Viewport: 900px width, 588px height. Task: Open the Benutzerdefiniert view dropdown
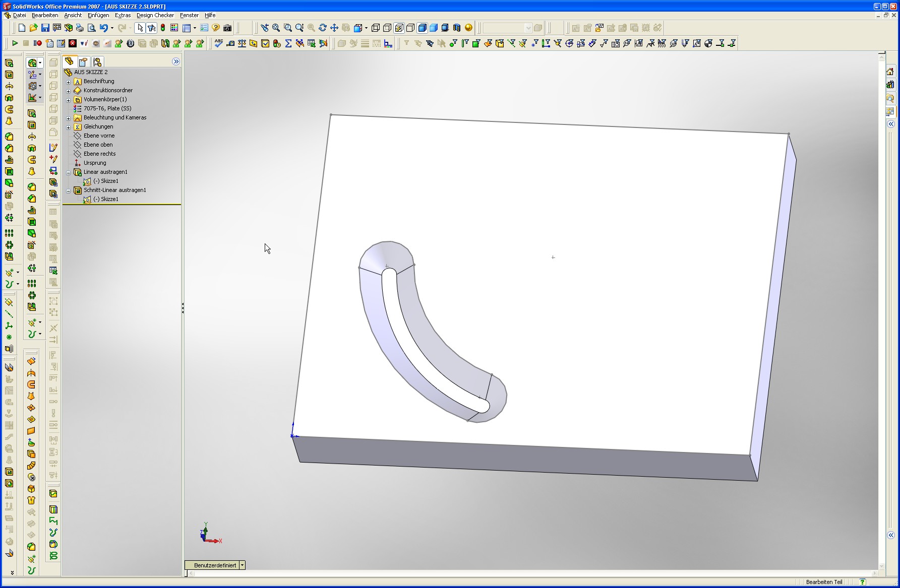tap(242, 565)
